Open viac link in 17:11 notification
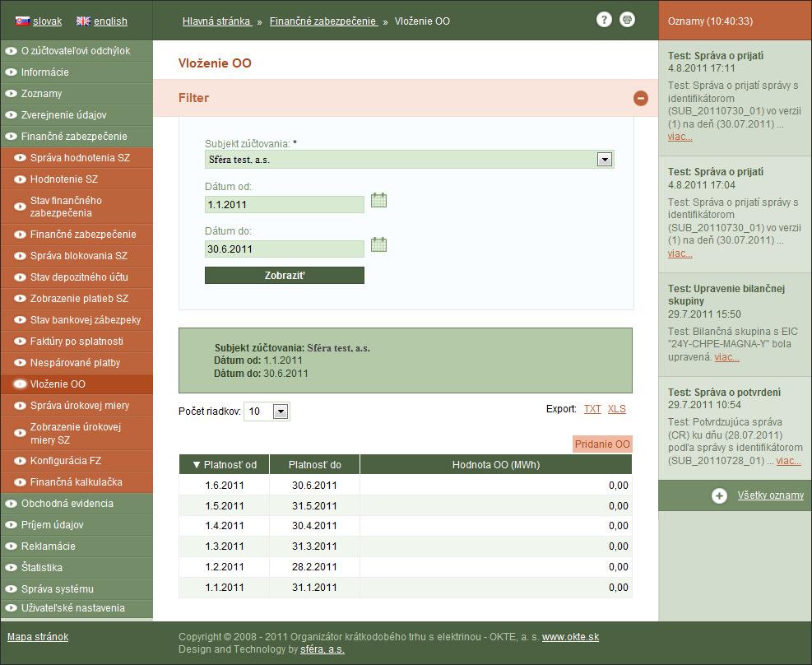Screen dimensions: 812x665 (680, 137)
